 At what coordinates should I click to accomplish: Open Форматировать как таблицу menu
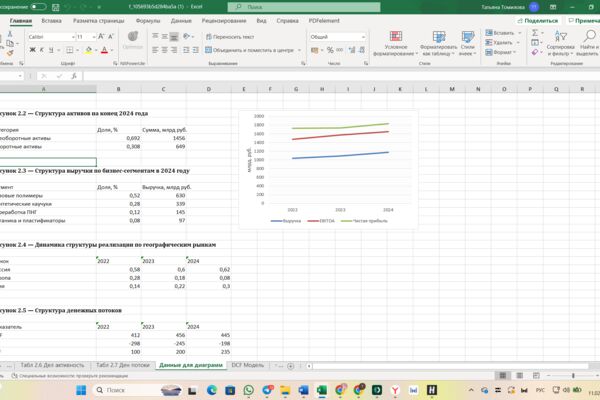(439, 43)
